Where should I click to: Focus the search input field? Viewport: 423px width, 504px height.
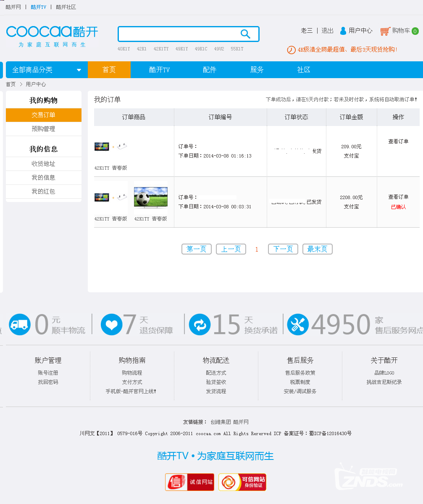179,34
